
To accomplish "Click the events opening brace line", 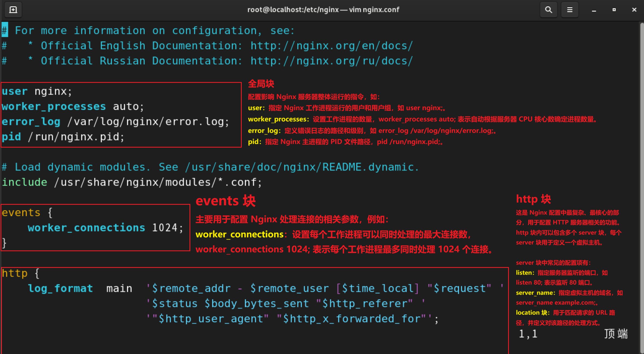I will pos(27,213).
